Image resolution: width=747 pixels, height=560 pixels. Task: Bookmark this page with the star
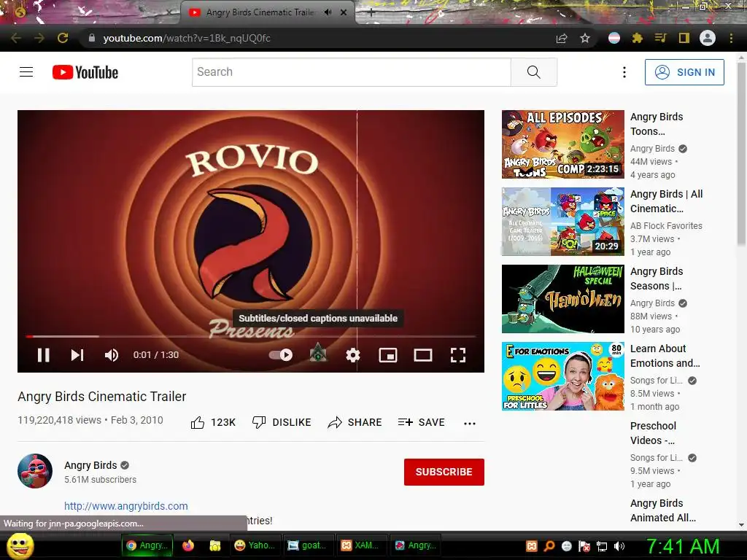(x=585, y=38)
